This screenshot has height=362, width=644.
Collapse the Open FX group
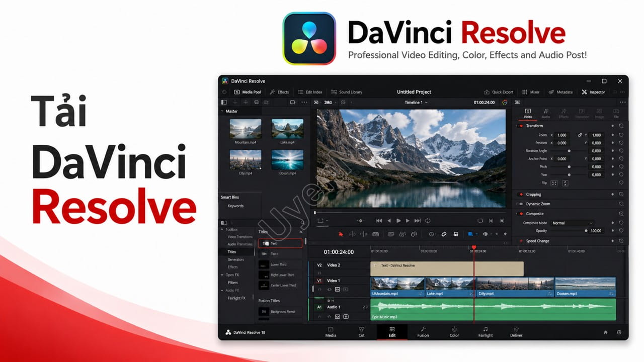(222, 275)
